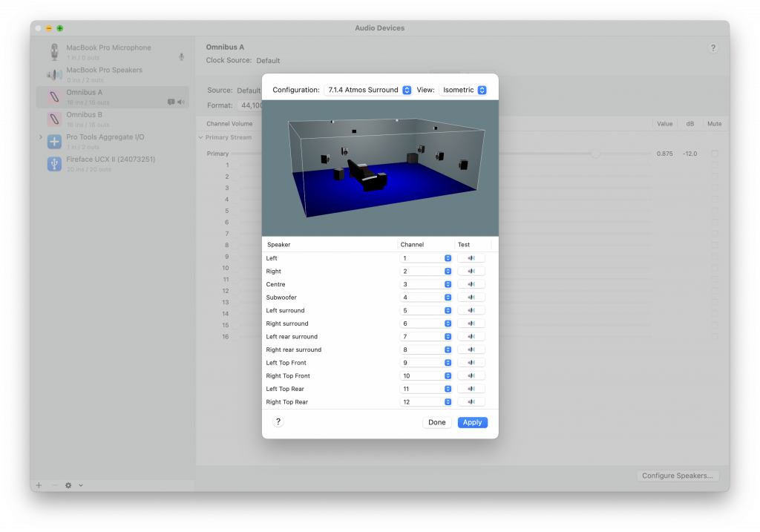Click the Done button
Screen dimensions: 760x532
click(x=437, y=422)
